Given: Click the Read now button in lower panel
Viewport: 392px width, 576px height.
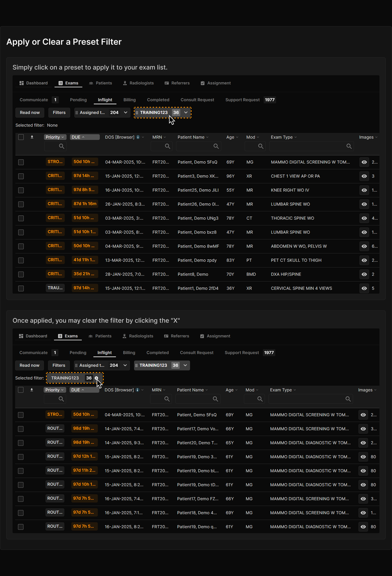Looking at the screenshot, I should (x=29, y=365).
